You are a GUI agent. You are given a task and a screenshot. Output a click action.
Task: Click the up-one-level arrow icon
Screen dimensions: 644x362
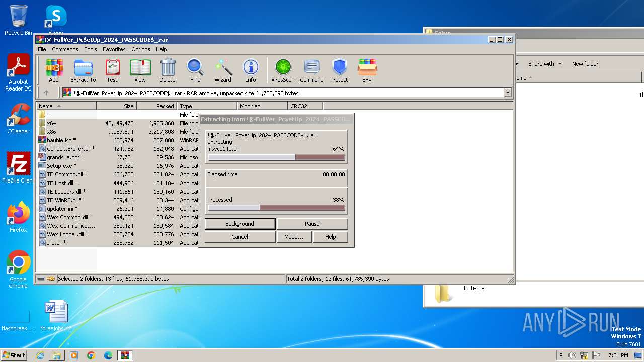(x=46, y=93)
